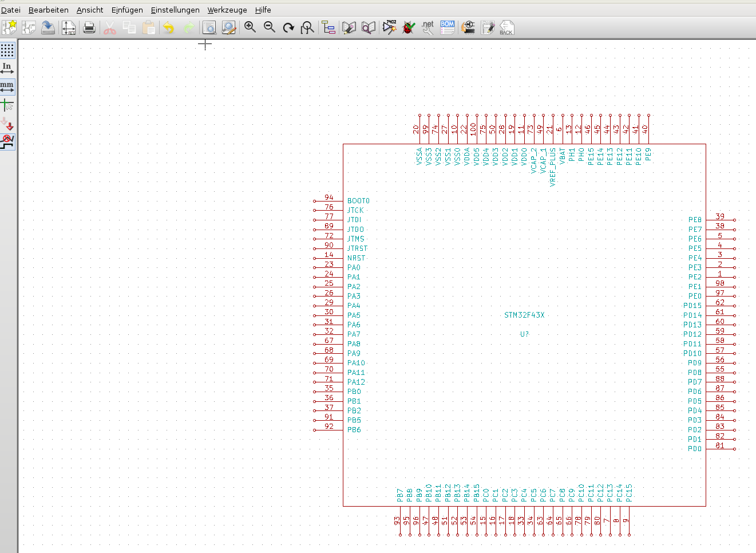
Task: Click the JTDO pin label
Action: tap(356, 230)
